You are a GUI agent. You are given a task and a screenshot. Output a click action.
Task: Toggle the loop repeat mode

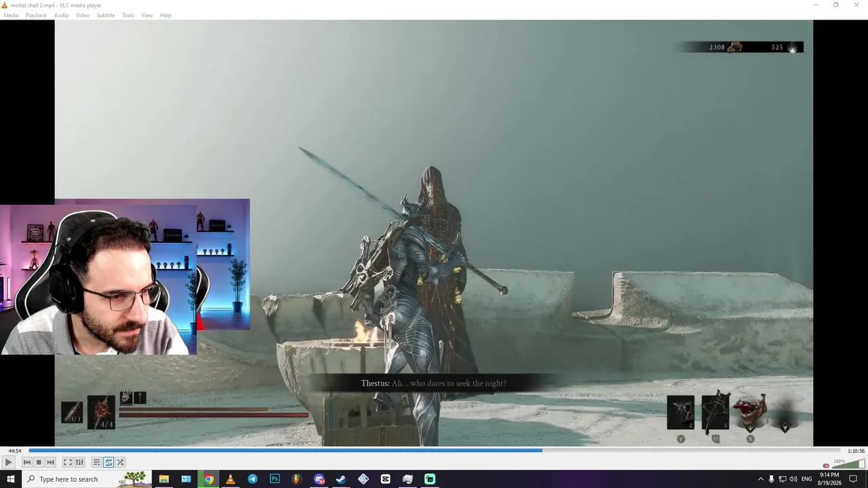(x=108, y=462)
